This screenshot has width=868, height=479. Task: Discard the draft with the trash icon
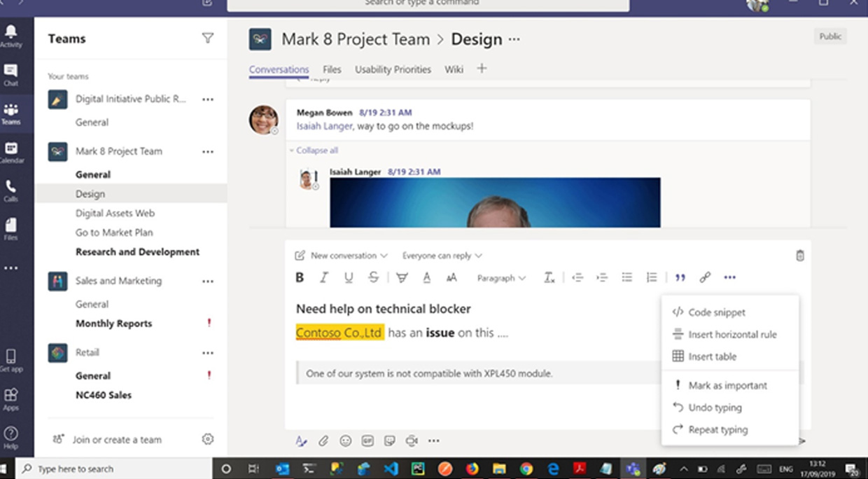pyautogui.click(x=800, y=256)
